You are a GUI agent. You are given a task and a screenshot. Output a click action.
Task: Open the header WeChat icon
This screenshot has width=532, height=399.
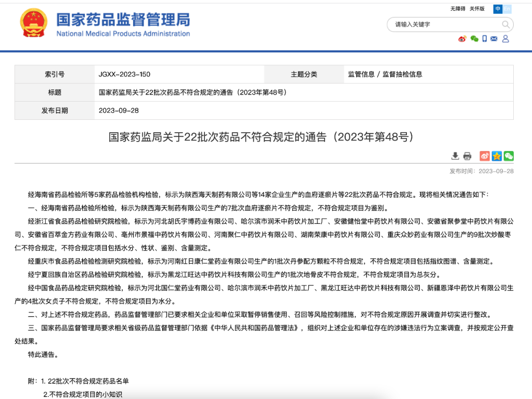pyautogui.click(x=474, y=38)
